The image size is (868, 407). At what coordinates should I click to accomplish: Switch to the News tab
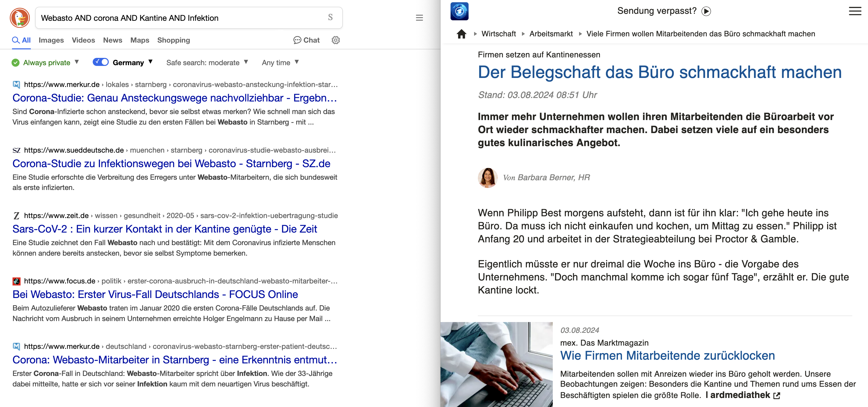[113, 40]
